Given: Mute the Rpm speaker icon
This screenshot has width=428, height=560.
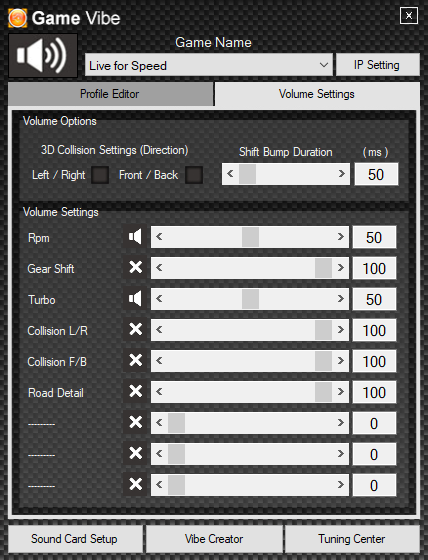Looking at the screenshot, I should (135, 237).
